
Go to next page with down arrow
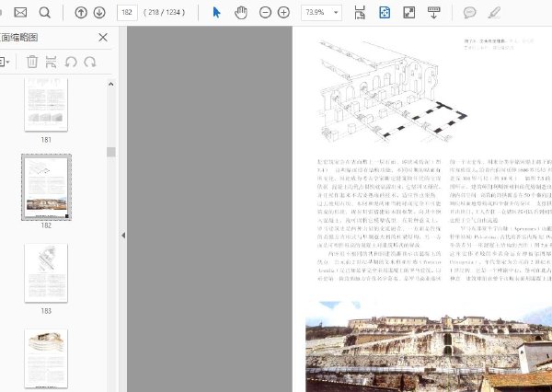tap(99, 13)
